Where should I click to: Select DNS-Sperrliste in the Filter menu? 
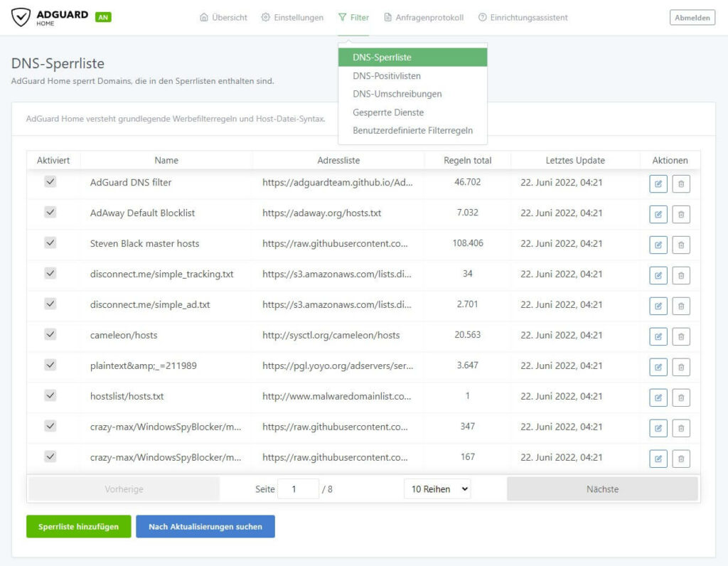[x=413, y=57]
